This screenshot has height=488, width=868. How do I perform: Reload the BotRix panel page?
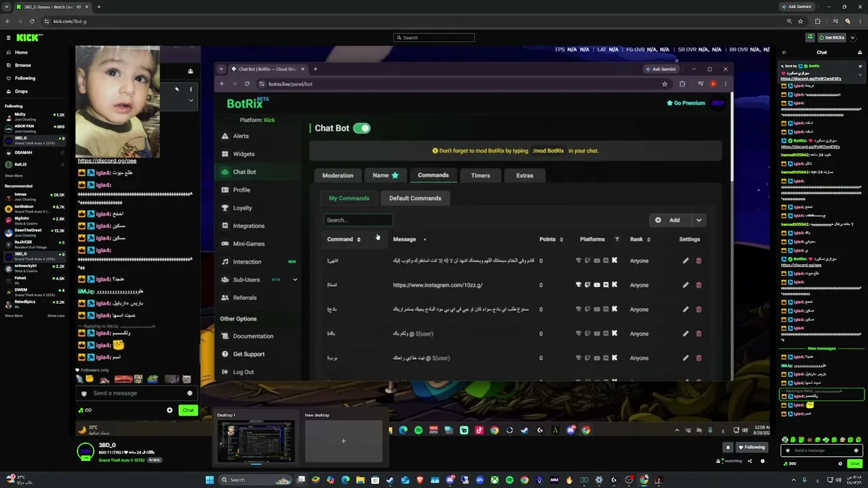point(247,84)
